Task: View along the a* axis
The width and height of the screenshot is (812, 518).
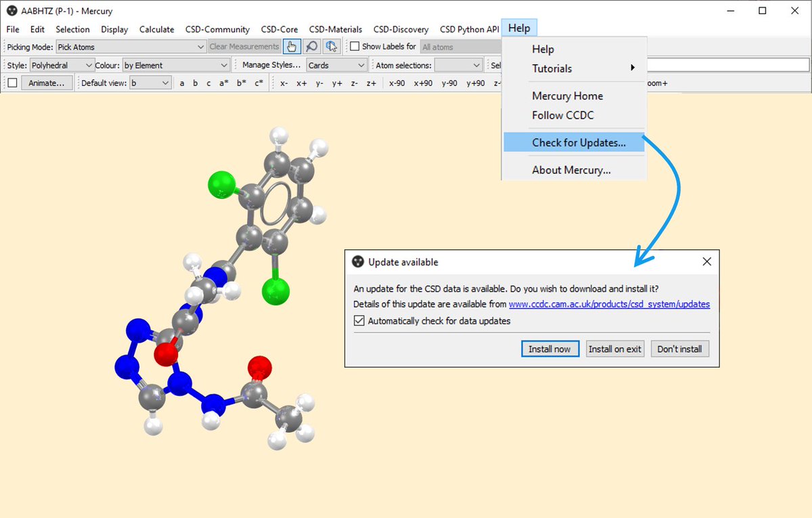Action: click(x=223, y=83)
